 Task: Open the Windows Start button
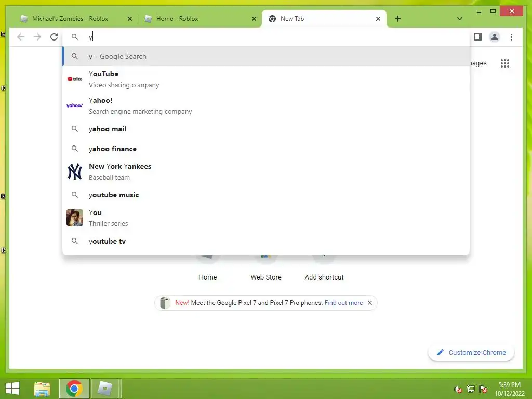[x=12, y=389]
